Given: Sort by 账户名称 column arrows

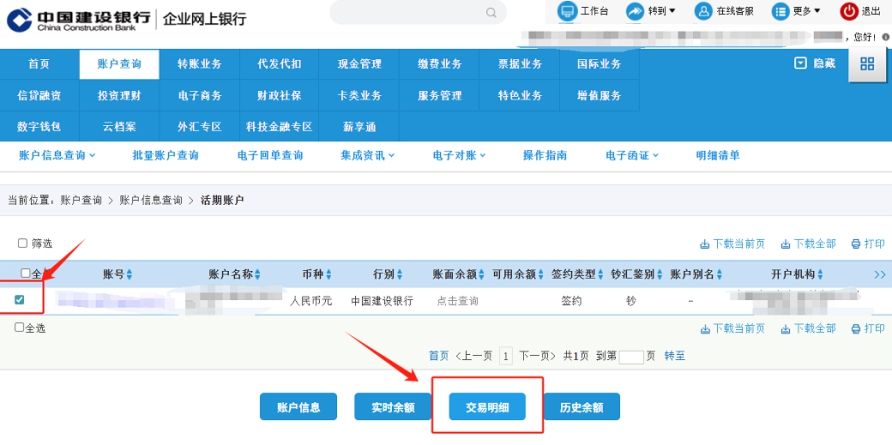Looking at the screenshot, I should 258,275.
